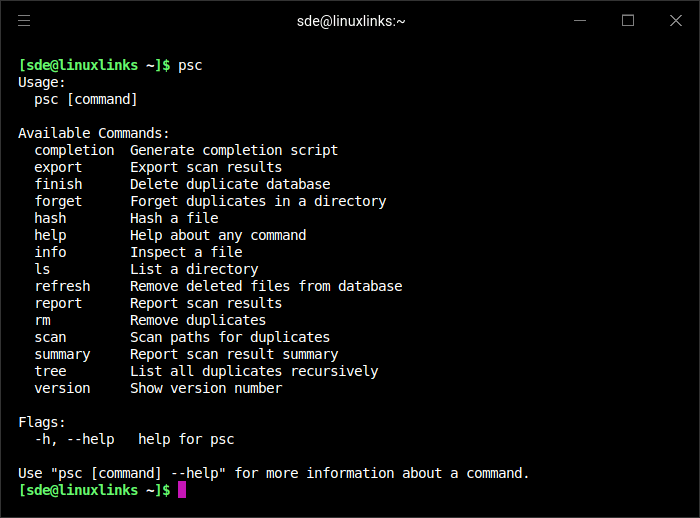Viewport: 700px width, 518px height.
Task: Click the 'Remove duplicates' description text
Action: [x=198, y=320]
